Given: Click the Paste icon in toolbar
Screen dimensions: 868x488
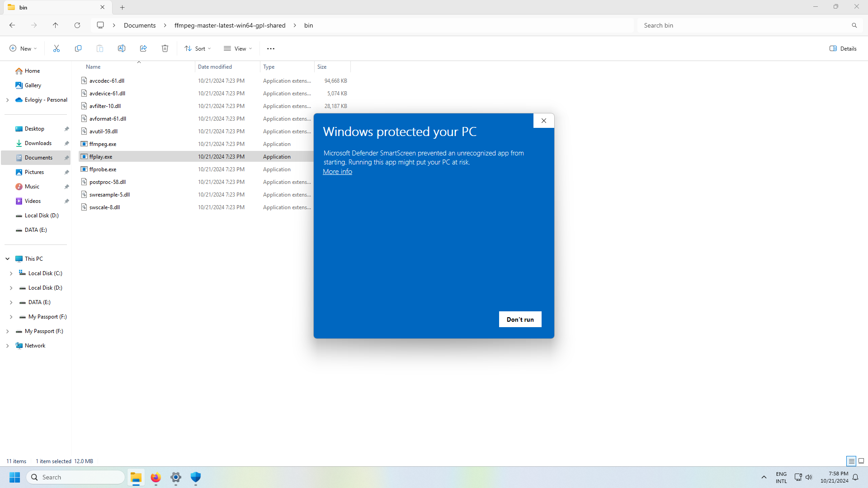Looking at the screenshot, I should [100, 48].
